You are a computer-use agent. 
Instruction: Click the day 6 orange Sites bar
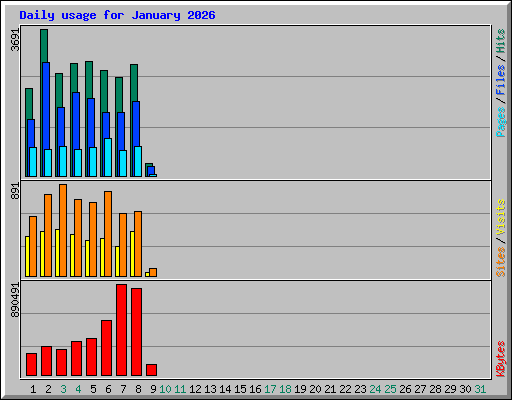[108, 234]
